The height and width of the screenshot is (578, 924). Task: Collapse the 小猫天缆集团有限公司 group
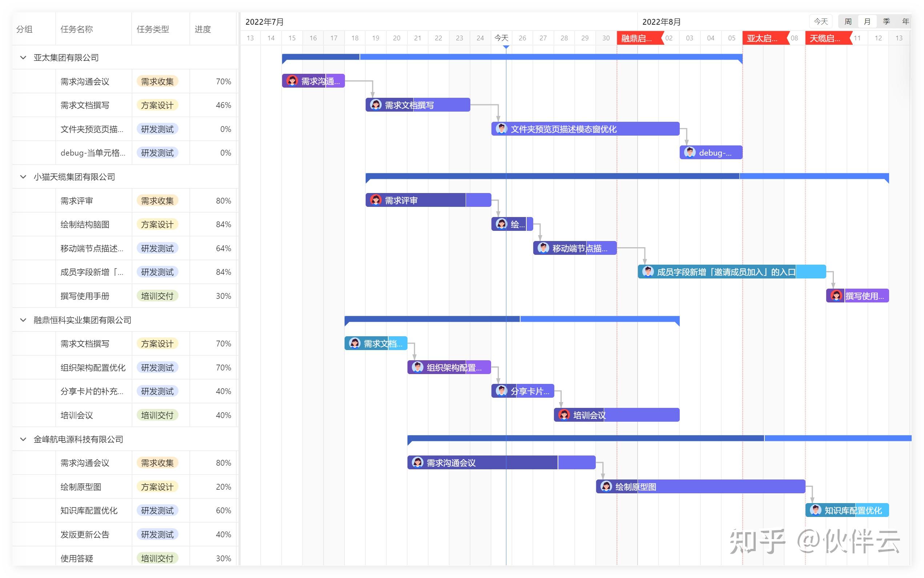click(23, 177)
